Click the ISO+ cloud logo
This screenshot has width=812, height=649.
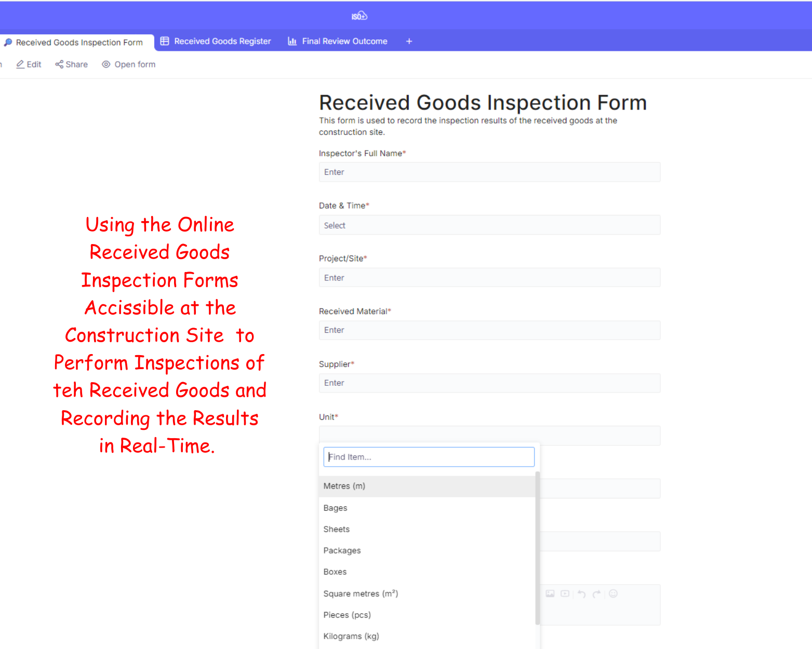pyautogui.click(x=359, y=16)
